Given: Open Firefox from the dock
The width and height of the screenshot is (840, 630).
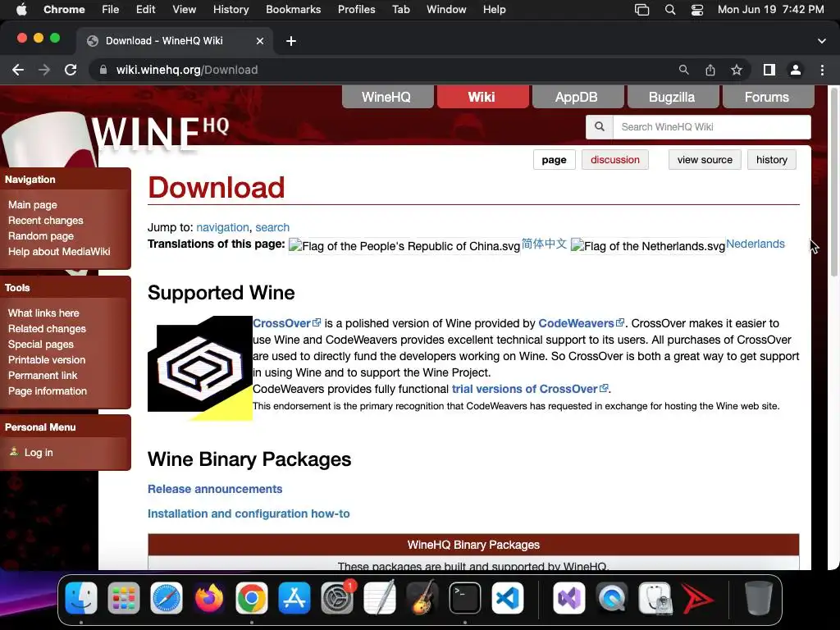Looking at the screenshot, I should [209, 598].
